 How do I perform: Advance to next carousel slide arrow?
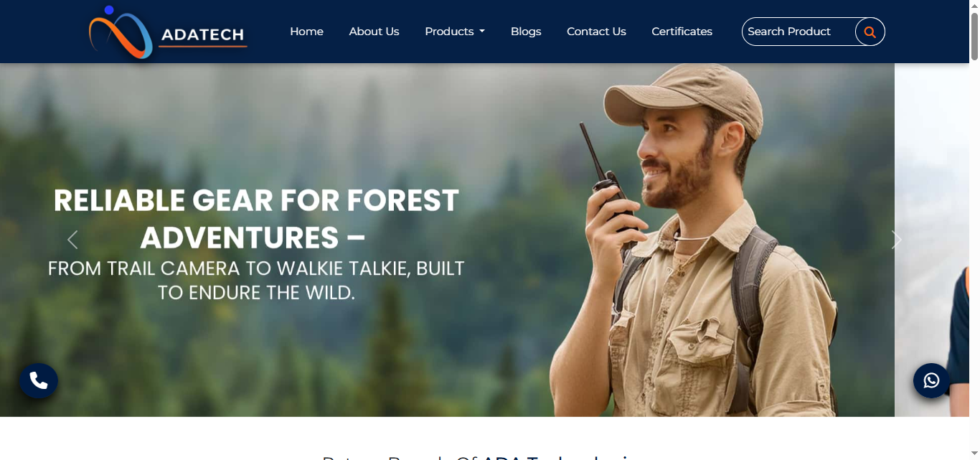pos(896,240)
